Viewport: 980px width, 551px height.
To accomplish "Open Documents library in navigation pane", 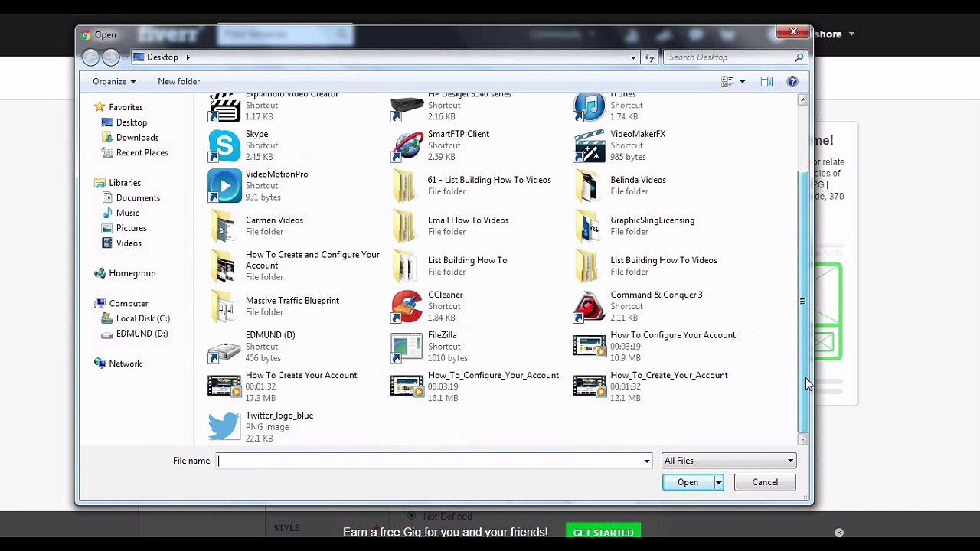I will [138, 198].
